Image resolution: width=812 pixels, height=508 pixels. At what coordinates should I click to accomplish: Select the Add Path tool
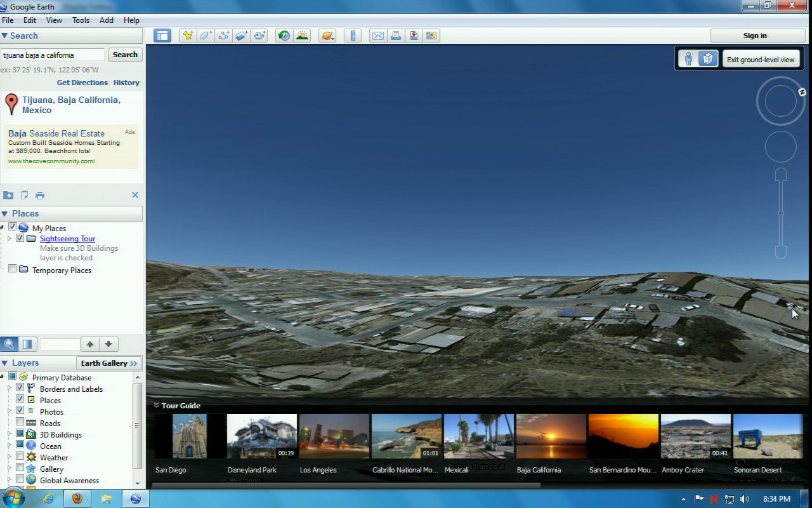click(x=224, y=36)
